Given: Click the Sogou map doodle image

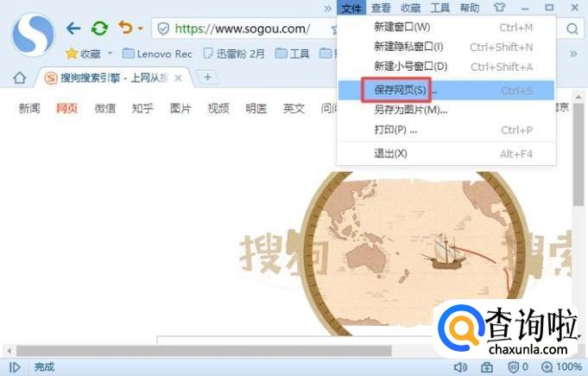Looking at the screenshot, I should [x=405, y=253].
